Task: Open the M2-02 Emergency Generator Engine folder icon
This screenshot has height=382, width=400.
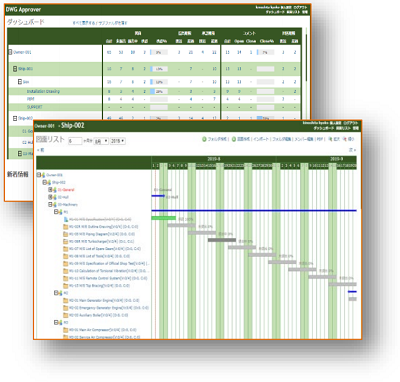Action: (66, 308)
